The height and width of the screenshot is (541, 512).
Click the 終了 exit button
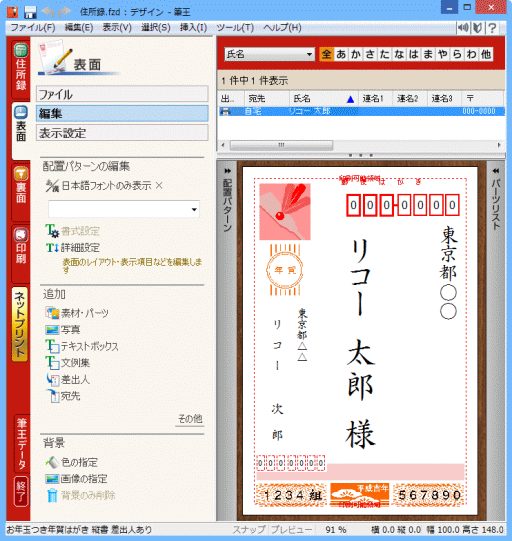(x=21, y=491)
